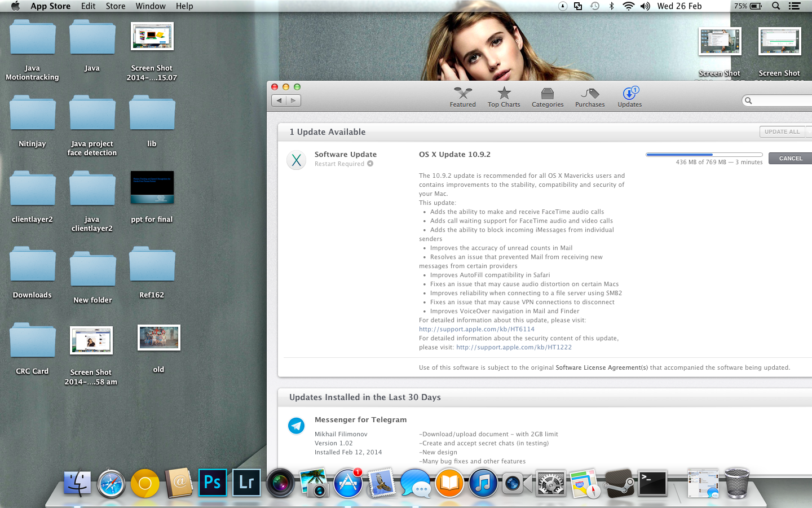Open the Software License Agreement(s) link
Image resolution: width=812 pixels, height=508 pixels.
(602, 367)
